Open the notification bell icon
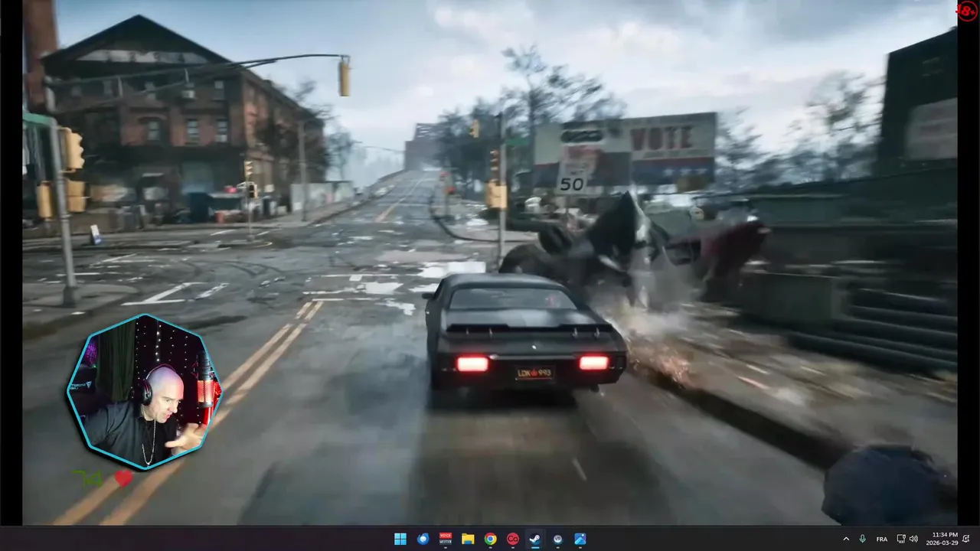The width and height of the screenshot is (980, 551). [x=966, y=539]
